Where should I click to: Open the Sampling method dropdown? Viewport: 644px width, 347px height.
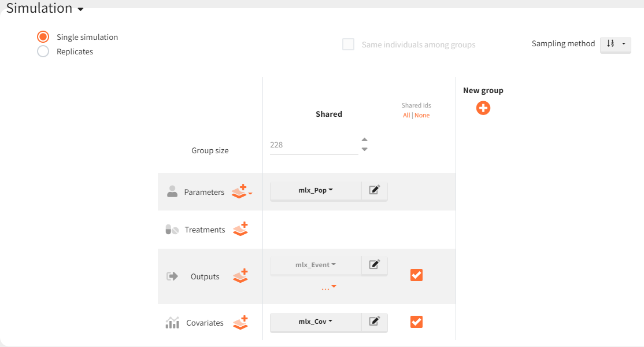click(615, 44)
